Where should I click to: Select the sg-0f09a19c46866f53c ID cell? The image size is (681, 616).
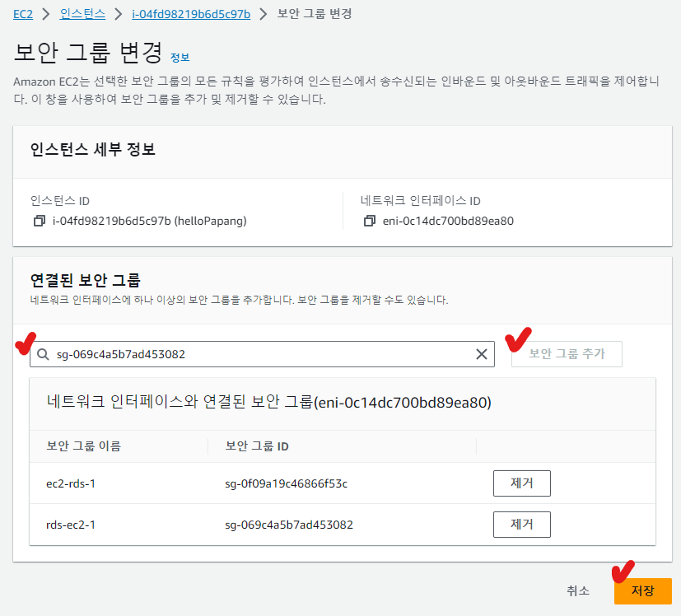click(x=287, y=483)
